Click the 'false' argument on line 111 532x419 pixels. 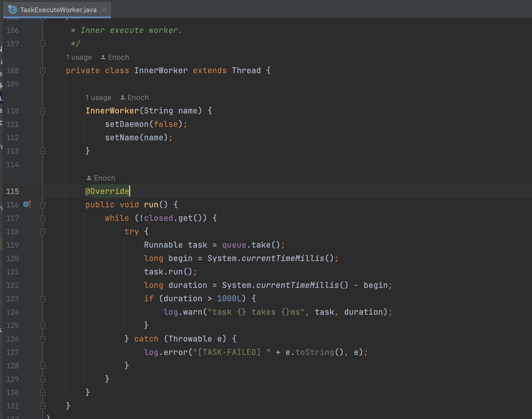166,124
